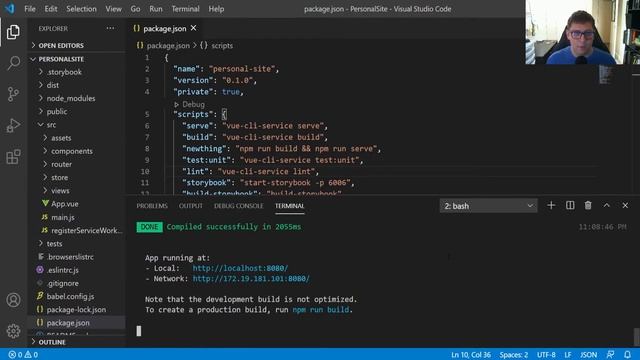Open the Edit menu
Viewport: 640px width, 360px height.
pyautogui.click(x=51, y=9)
